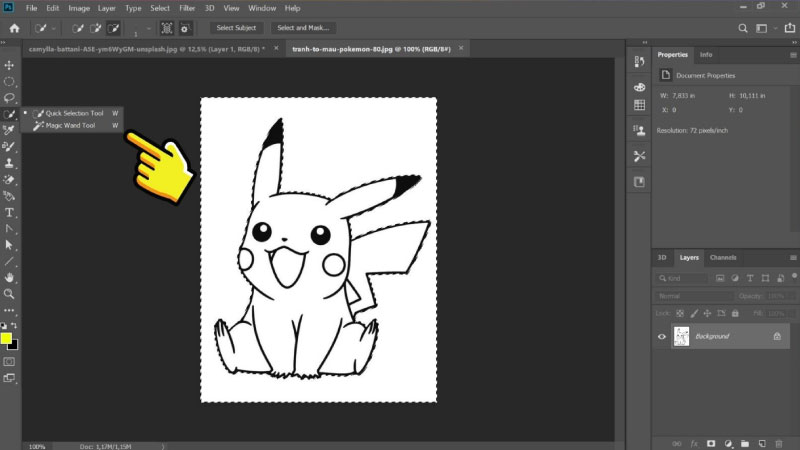Select the Zoom tool
Screen dimensions: 800x450
[9, 294]
